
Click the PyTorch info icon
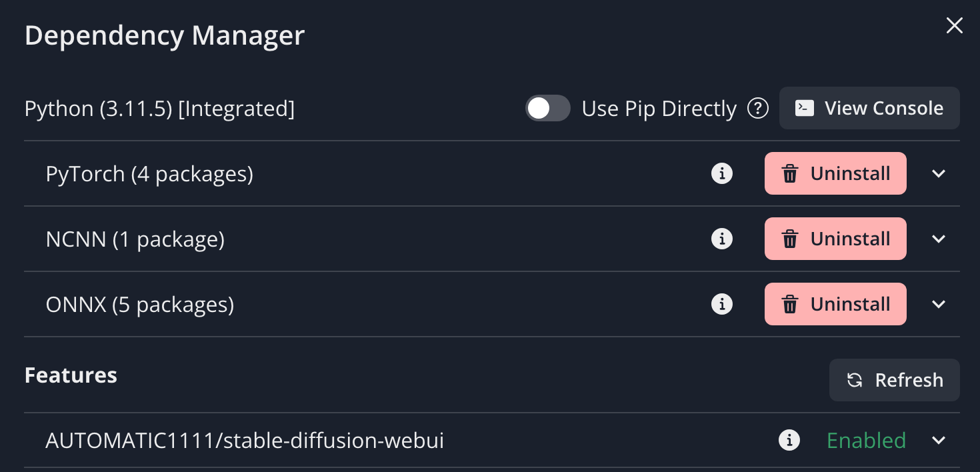pyautogui.click(x=722, y=174)
